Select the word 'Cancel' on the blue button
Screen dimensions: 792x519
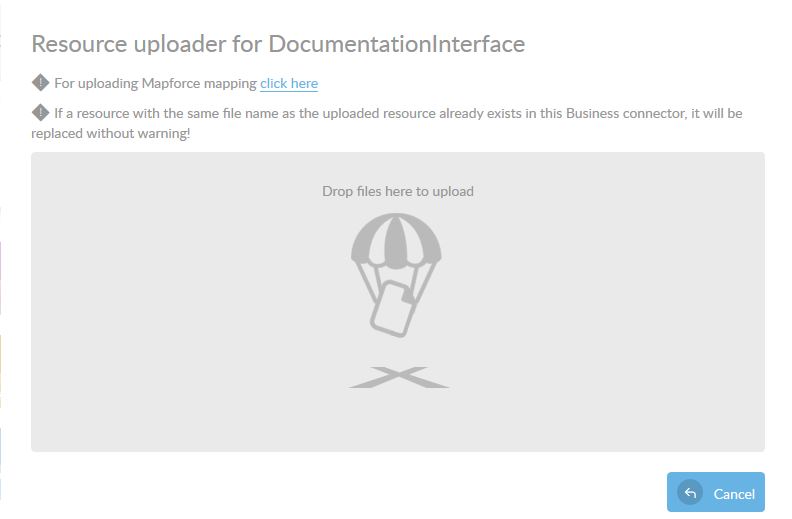[734, 494]
